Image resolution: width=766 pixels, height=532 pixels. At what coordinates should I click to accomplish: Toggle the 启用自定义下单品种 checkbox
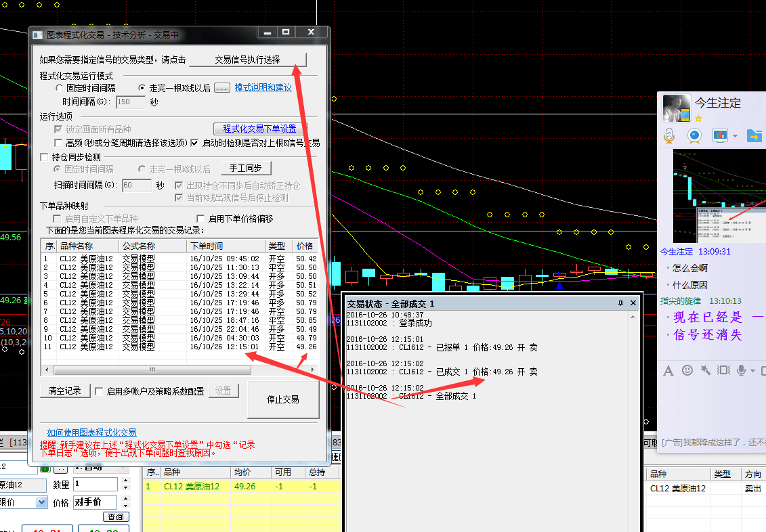click(57, 219)
